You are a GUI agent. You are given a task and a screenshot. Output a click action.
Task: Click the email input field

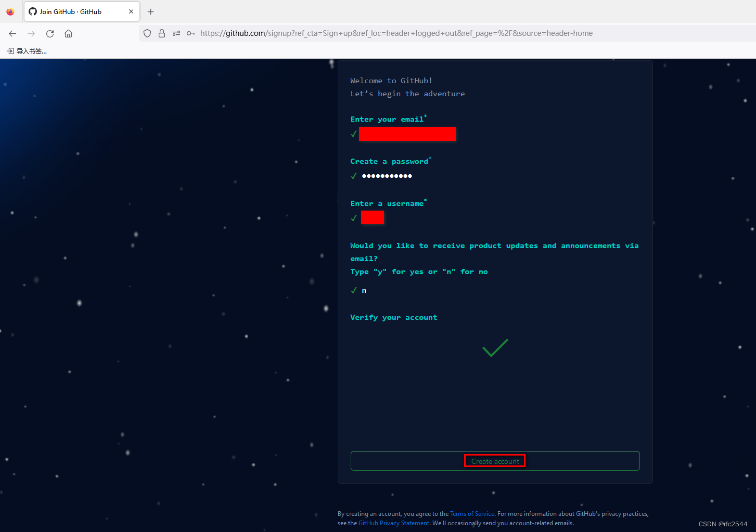coord(407,134)
